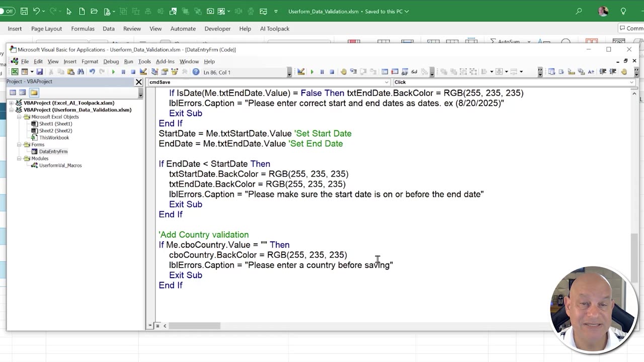Click the Step Into icon in Debug toolbar
The height and width of the screenshot is (362, 644).
(x=353, y=72)
